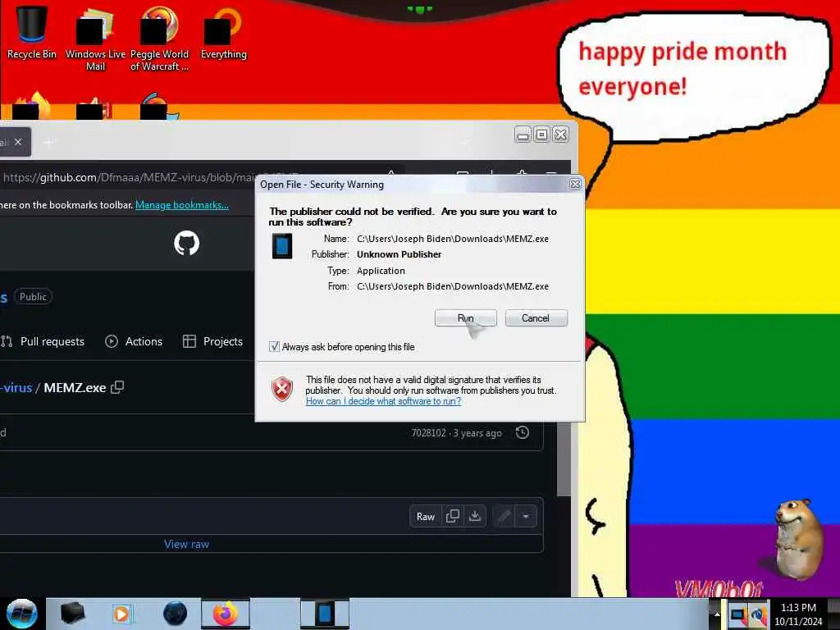This screenshot has width=840, height=630.
Task: Open How can I decide what software link
Action: [383, 400]
